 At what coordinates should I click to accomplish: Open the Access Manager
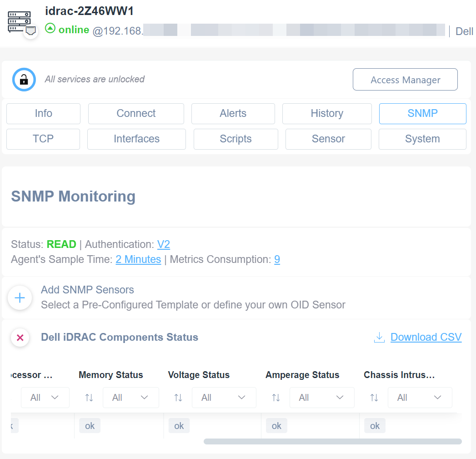(x=405, y=80)
